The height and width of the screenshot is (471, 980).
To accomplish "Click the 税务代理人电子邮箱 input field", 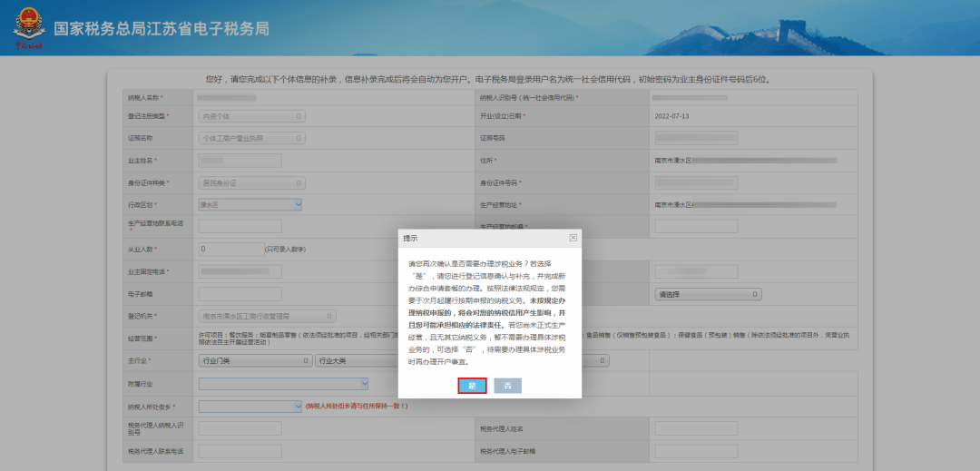I will (x=696, y=451).
